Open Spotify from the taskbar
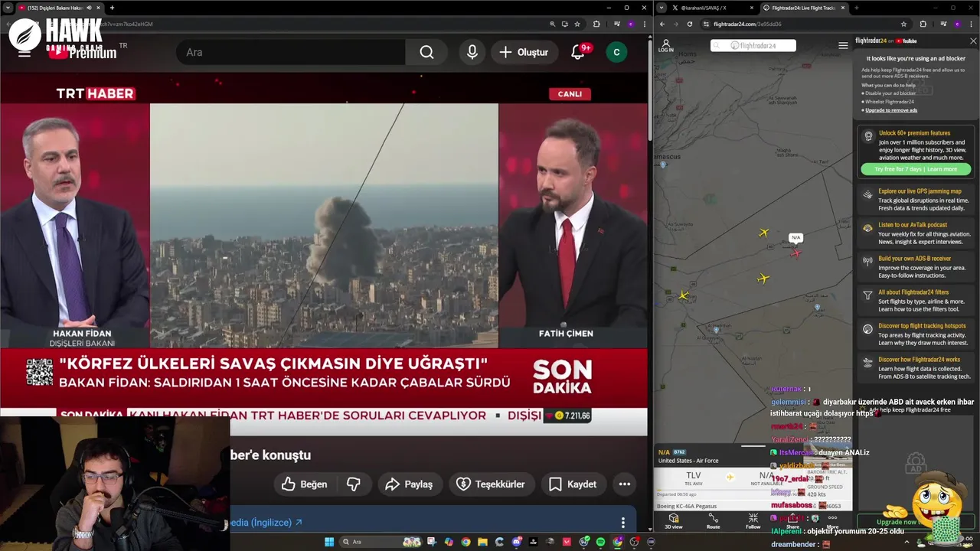 [x=599, y=542]
